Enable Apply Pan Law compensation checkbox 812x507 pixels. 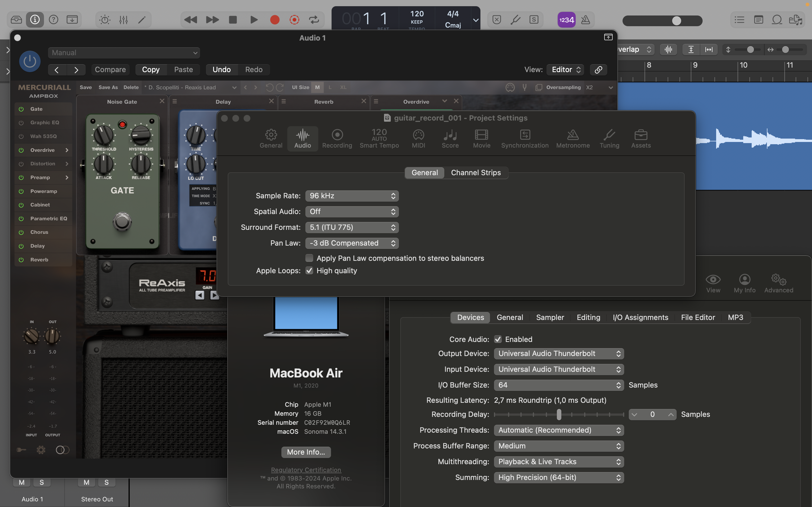coord(309,258)
